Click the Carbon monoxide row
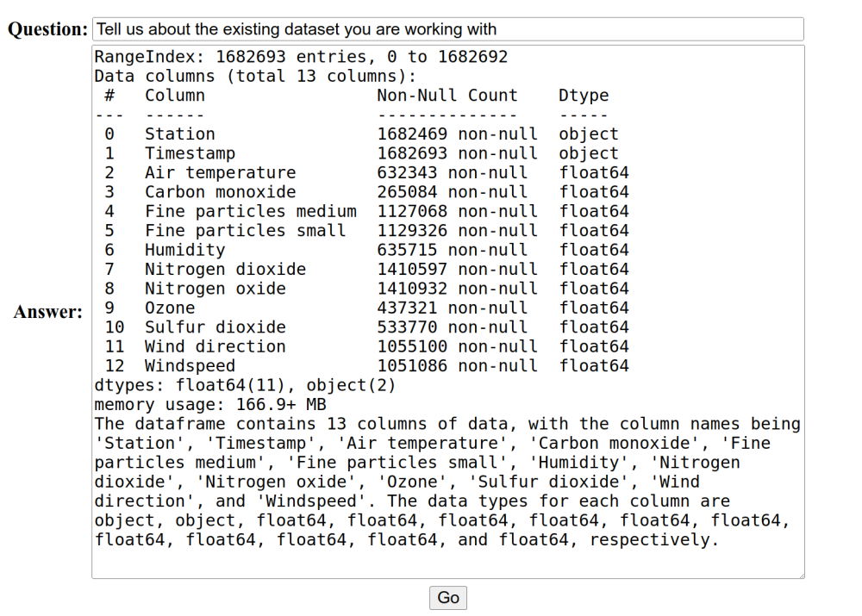Image resolution: width=862 pixels, height=616 pixels. (x=220, y=192)
